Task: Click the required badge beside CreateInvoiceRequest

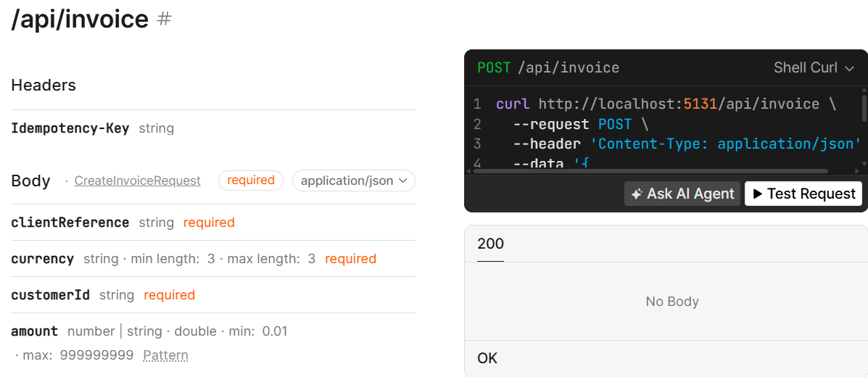Action: pos(251,181)
